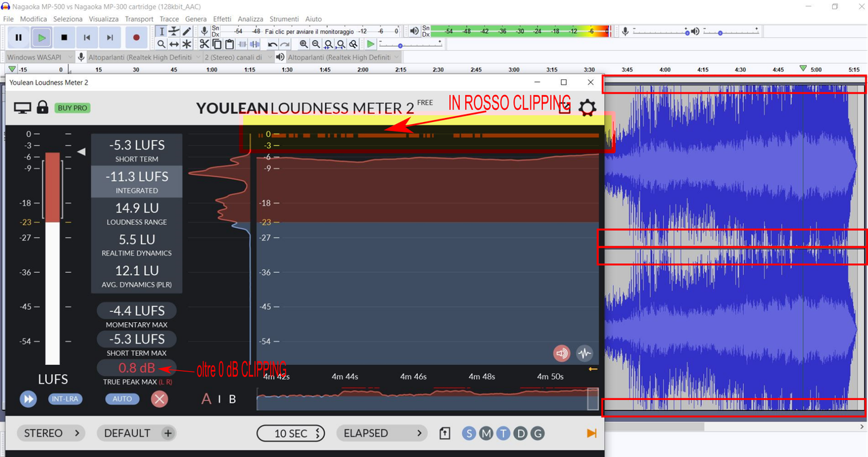The width and height of the screenshot is (868, 457).
Task: Toggle the G graph button
Action: pyautogui.click(x=537, y=433)
